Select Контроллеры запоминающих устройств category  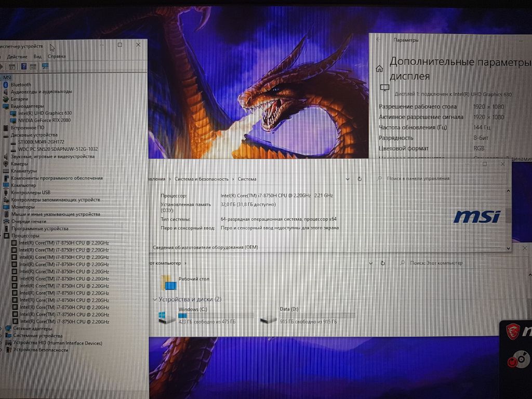pyautogui.click(x=56, y=200)
